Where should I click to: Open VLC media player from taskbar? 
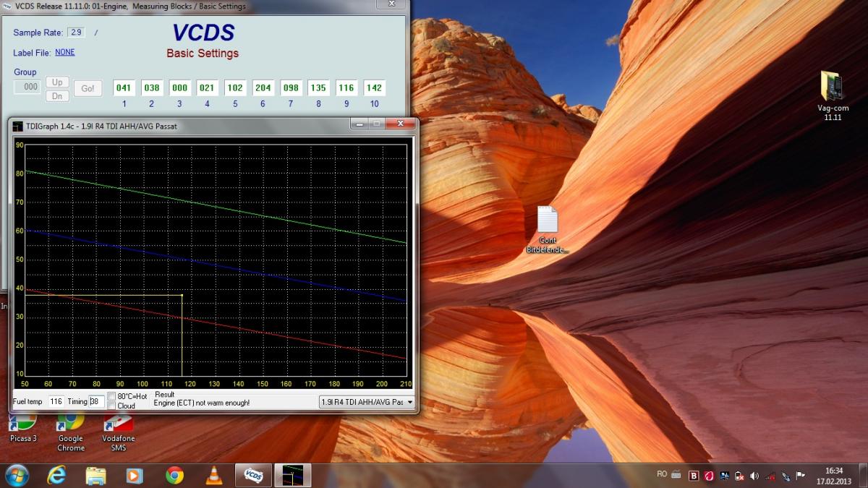(x=213, y=475)
